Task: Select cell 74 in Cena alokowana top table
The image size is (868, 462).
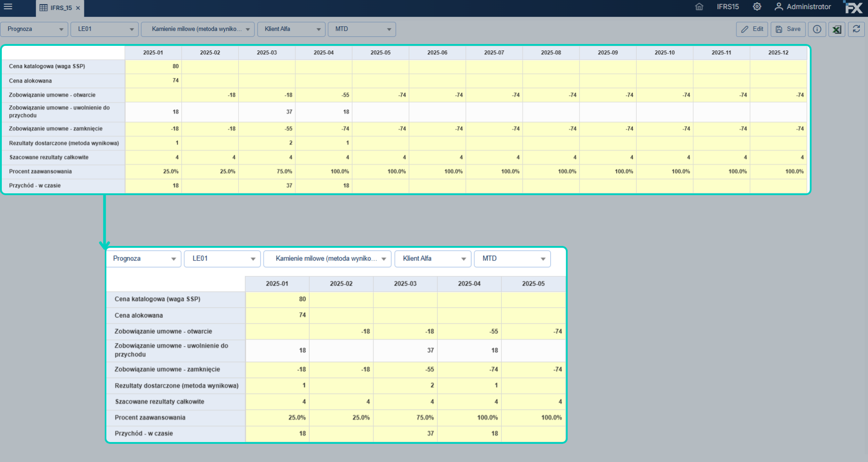Action: (153, 81)
